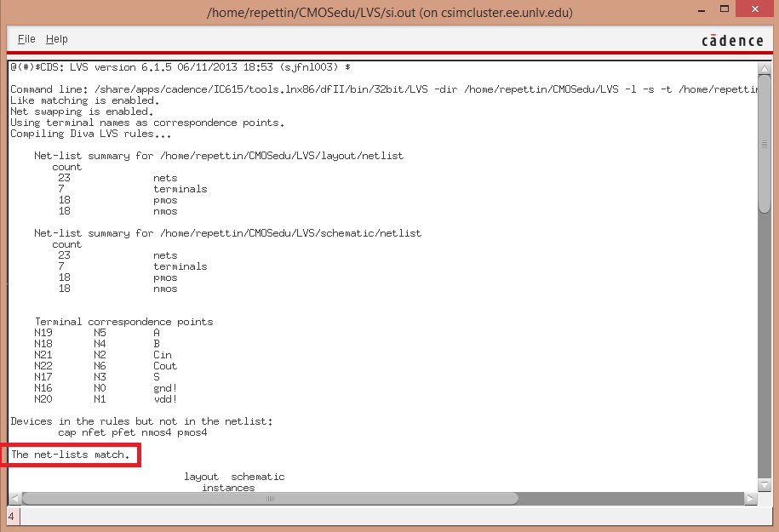Click the vertical scrollbar thumb
Screen dimensions: 779x532
764,144
